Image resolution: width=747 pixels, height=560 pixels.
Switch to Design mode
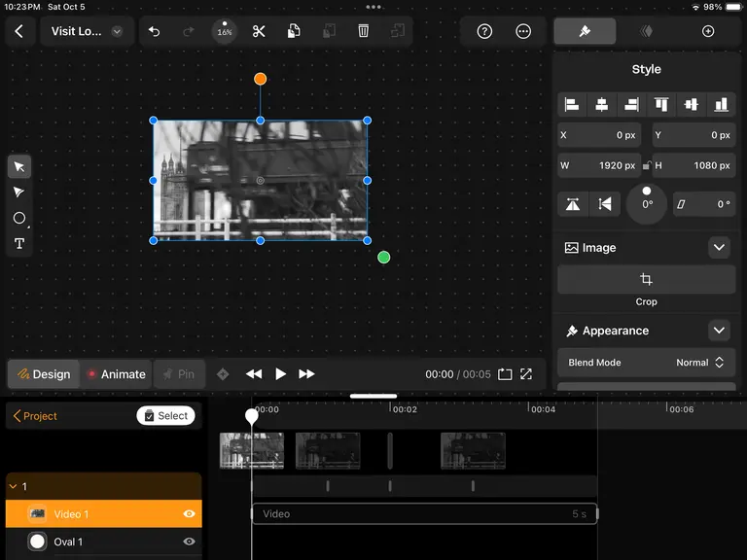[44, 374]
